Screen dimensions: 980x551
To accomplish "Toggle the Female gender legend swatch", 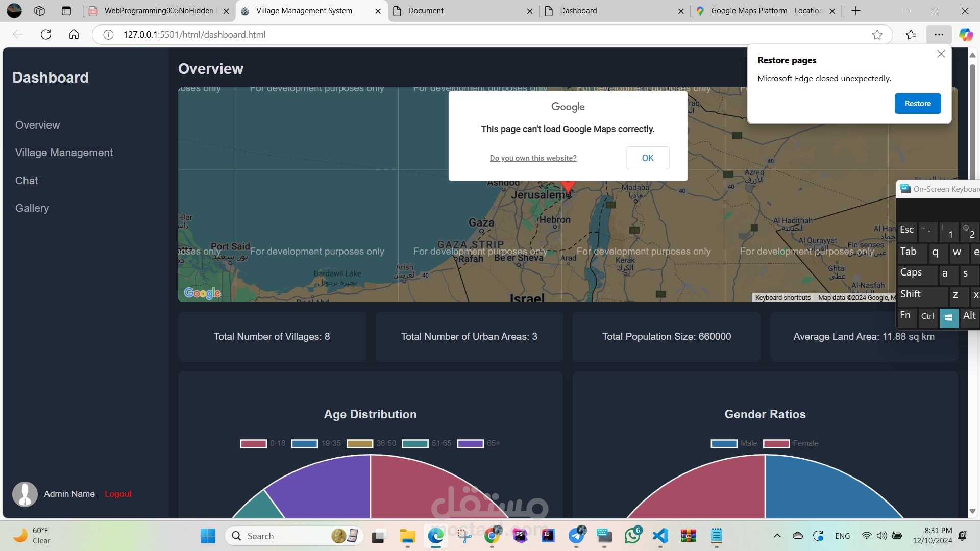I will tap(776, 443).
